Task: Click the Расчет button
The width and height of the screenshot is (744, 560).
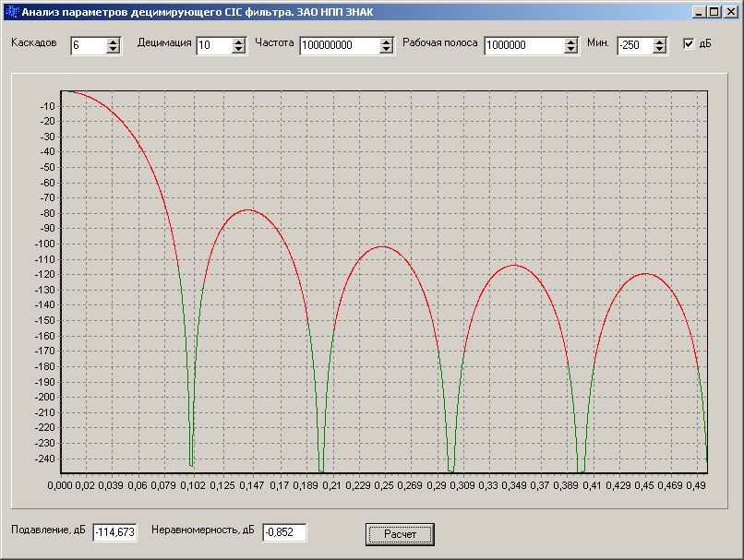Action: (x=400, y=534)
